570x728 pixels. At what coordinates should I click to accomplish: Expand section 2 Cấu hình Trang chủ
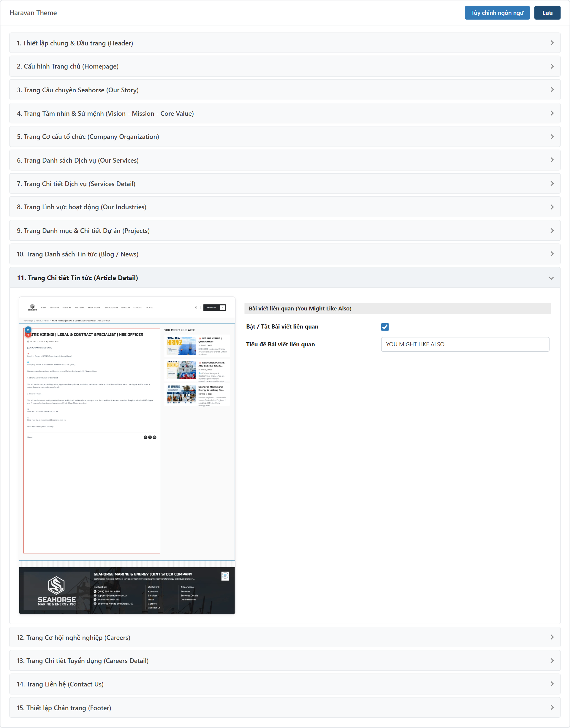coord(285,66)
